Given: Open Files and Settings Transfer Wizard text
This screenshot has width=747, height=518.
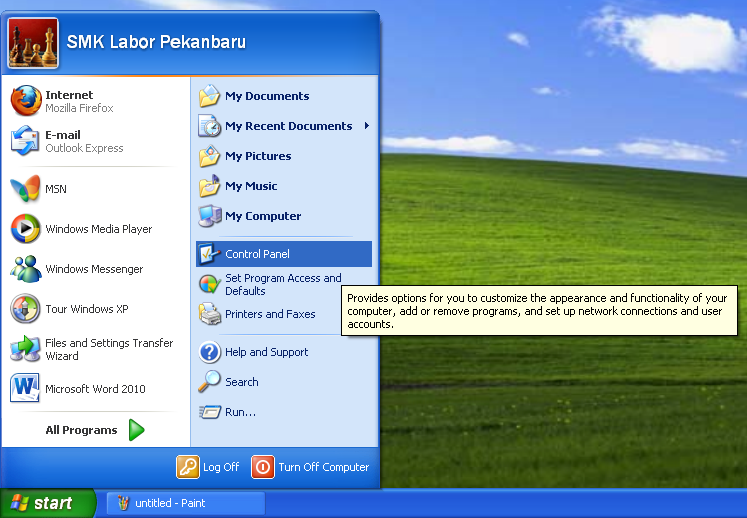Looking at the screenshot, I should click(x=109, y=349).
